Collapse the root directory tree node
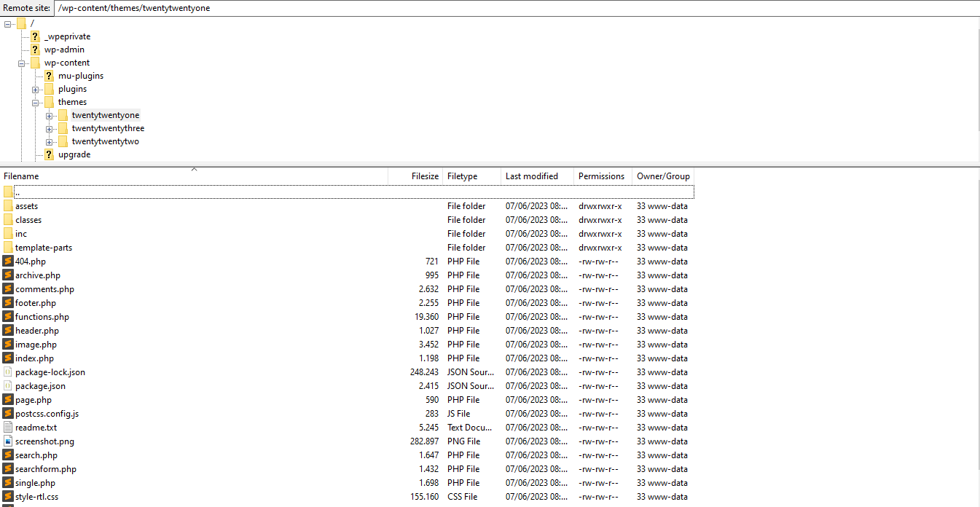Image resolution: width=980 pixels, height=507 pixels. coord(7,23)
